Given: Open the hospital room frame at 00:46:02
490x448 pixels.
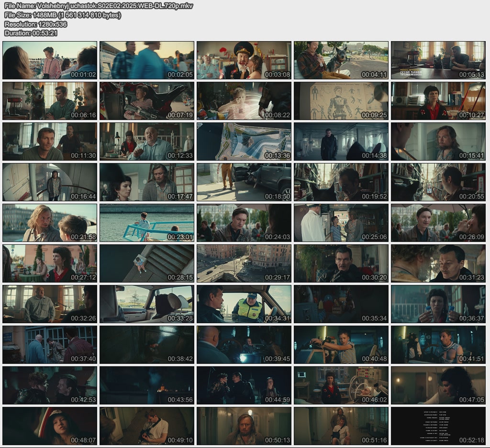Looking at the screenshot, I should (341, 385).
